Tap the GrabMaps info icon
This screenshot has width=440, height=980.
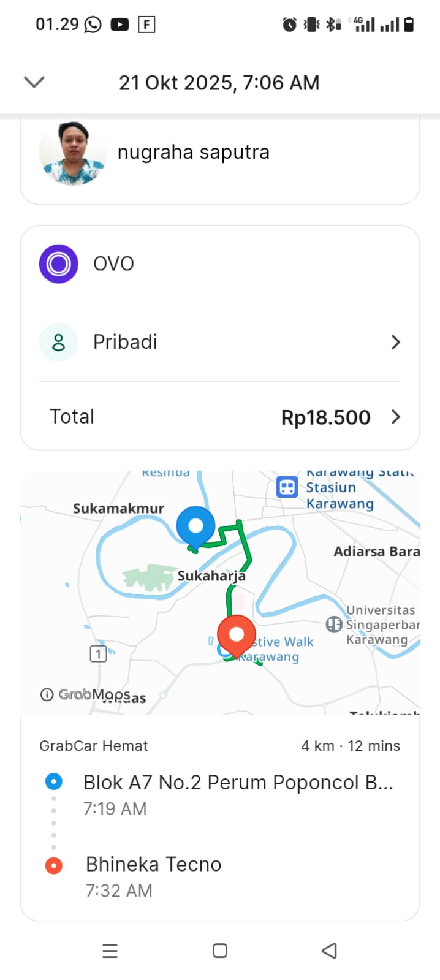pos(47,694)
